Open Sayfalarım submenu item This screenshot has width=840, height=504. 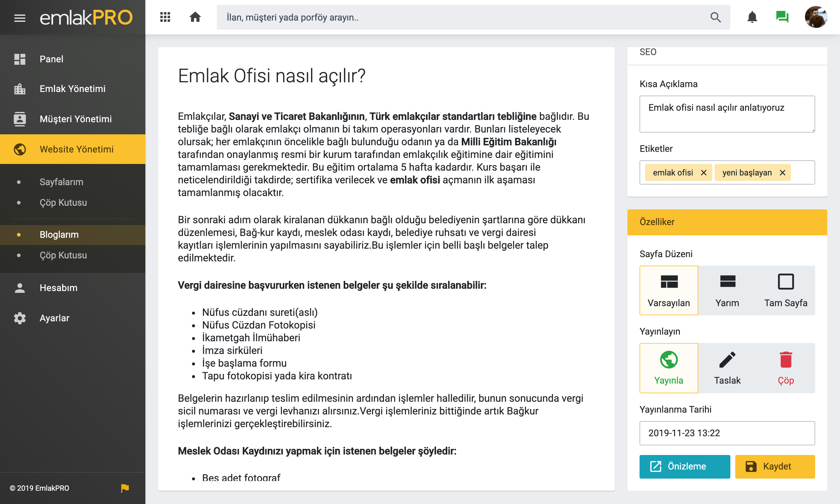(x=61, y=182)
